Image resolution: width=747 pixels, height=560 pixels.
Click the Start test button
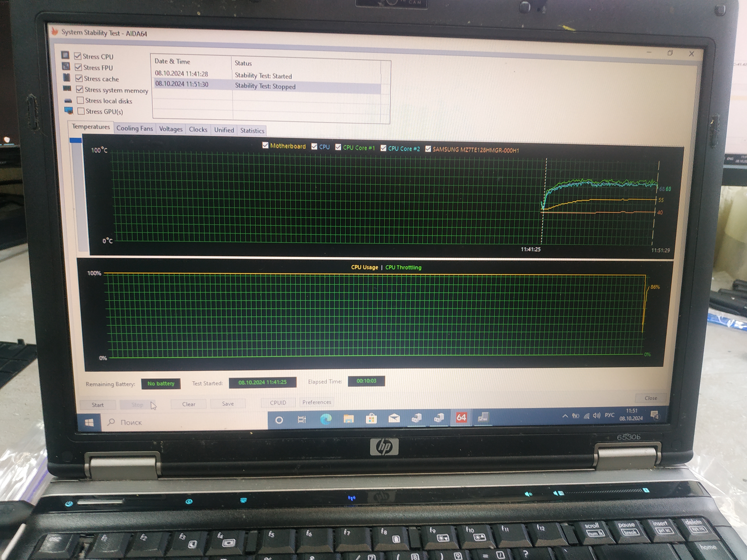[x=98, y=405]
